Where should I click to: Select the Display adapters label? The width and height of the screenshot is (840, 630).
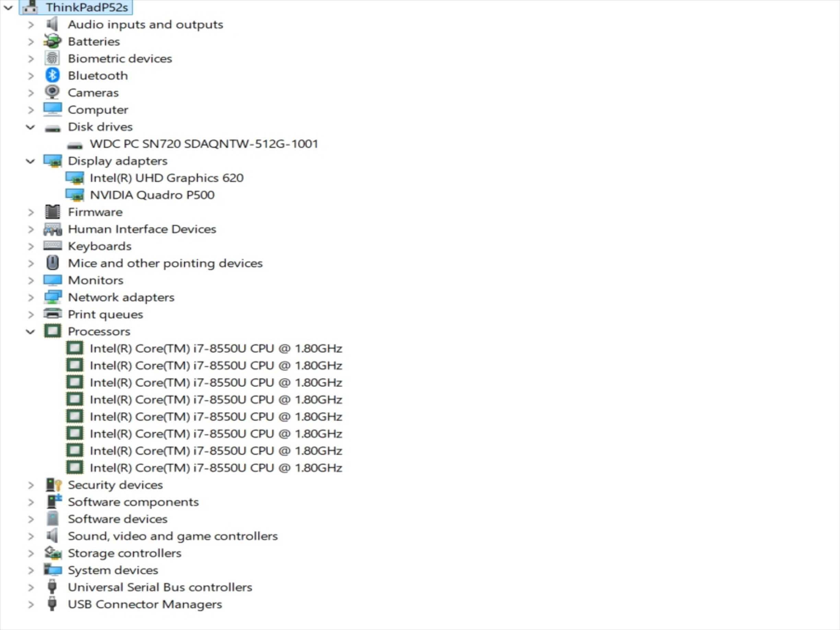[x=118, y=161]
